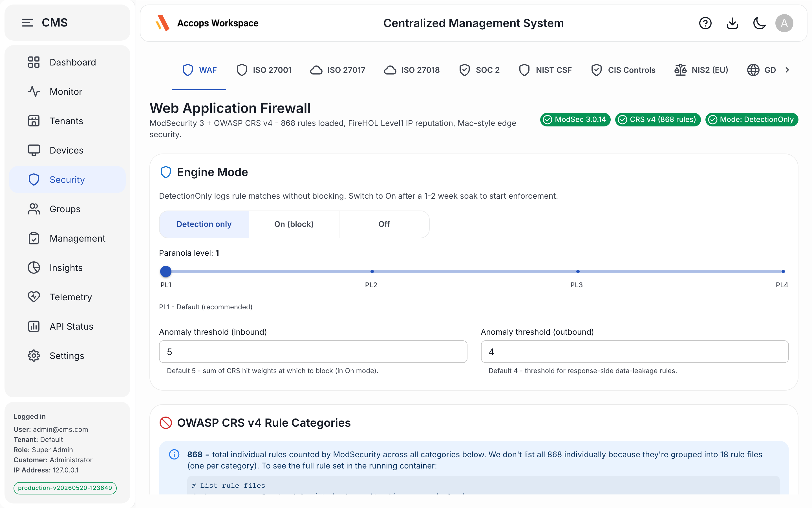Open the Monitor page
This screenshot has width=812, height=508.
click(67, 91)
